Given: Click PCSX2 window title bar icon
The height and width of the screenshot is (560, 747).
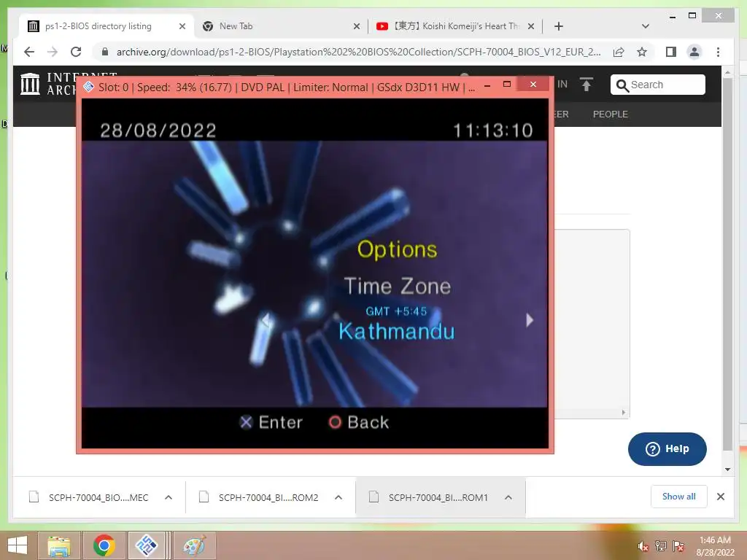Looking at the screenshot, I should (88, 87).
